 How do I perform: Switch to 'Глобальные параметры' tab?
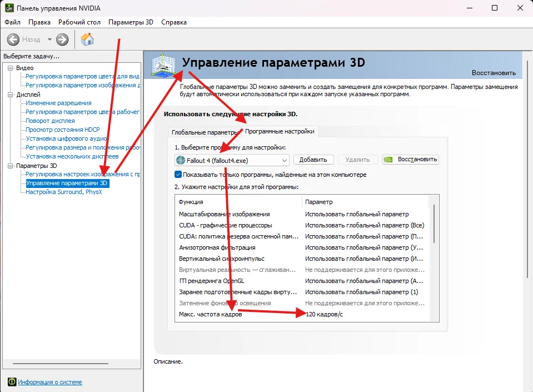(x=204, y=132)
